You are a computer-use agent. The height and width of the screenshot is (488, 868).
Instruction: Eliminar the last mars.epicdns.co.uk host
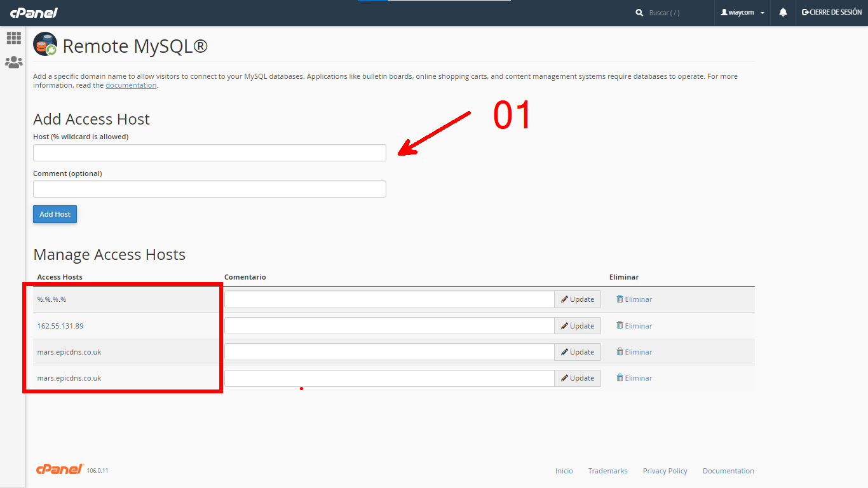pyautogui.click(x=634, y=378)
